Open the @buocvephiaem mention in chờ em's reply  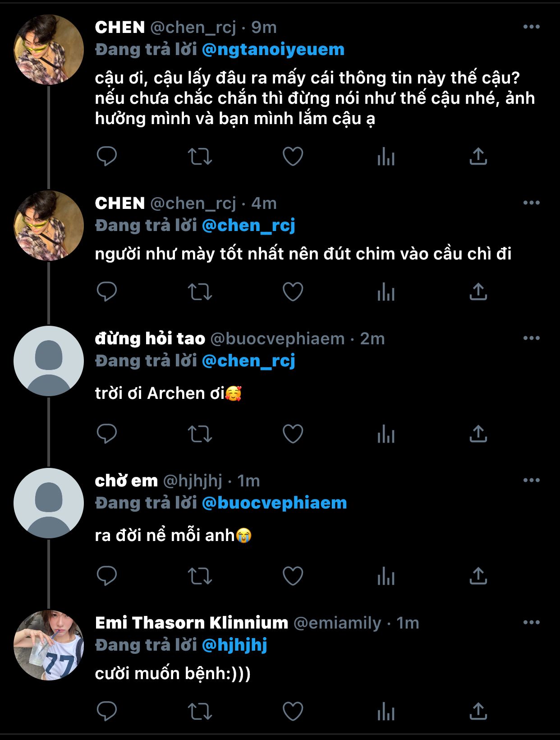click(274, 503)
